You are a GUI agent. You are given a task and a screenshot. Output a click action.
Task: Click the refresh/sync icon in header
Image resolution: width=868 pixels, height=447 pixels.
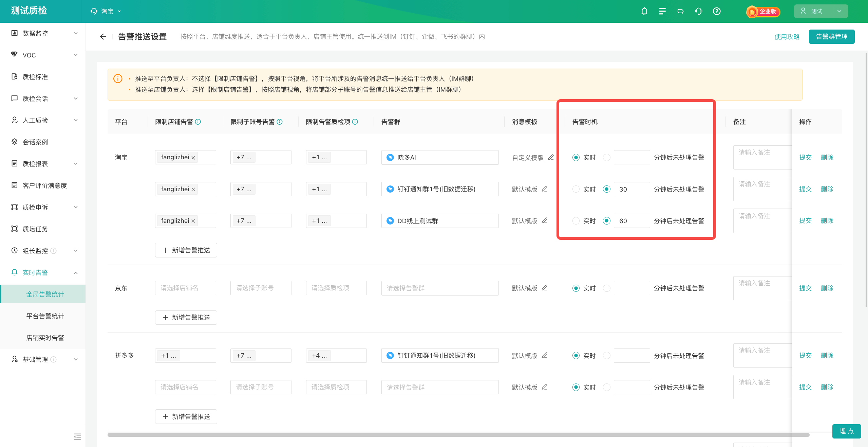(680, 11)
